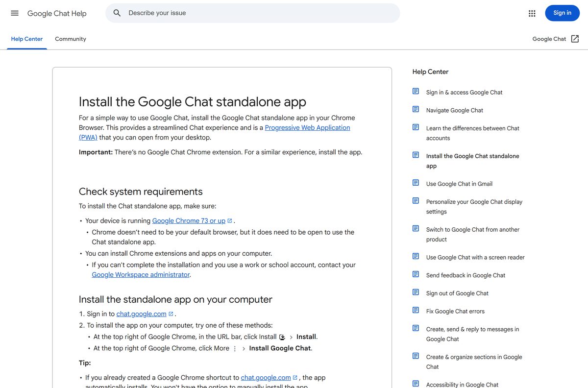This screenshot has width=588, height=388.
Task: Click article icon beside Learn the differences between Chat accounts
Action: click(416, 127)
